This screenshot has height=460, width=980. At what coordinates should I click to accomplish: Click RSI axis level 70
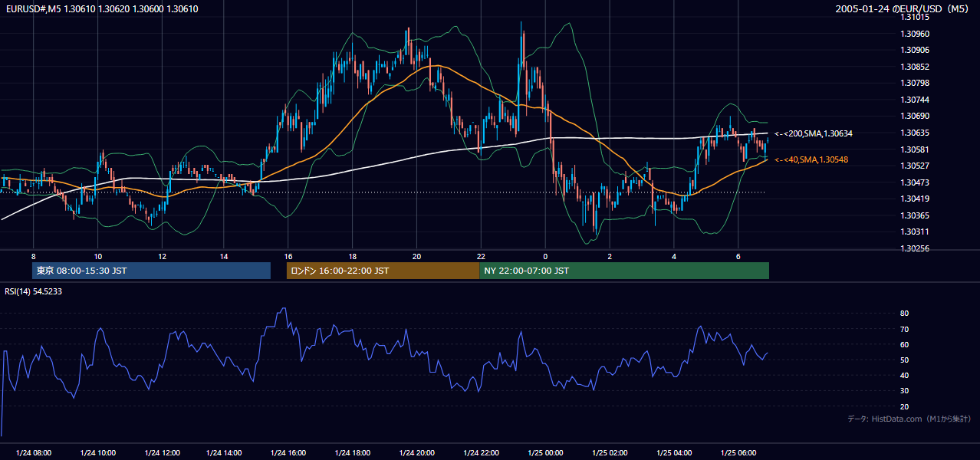coord(904,329)
